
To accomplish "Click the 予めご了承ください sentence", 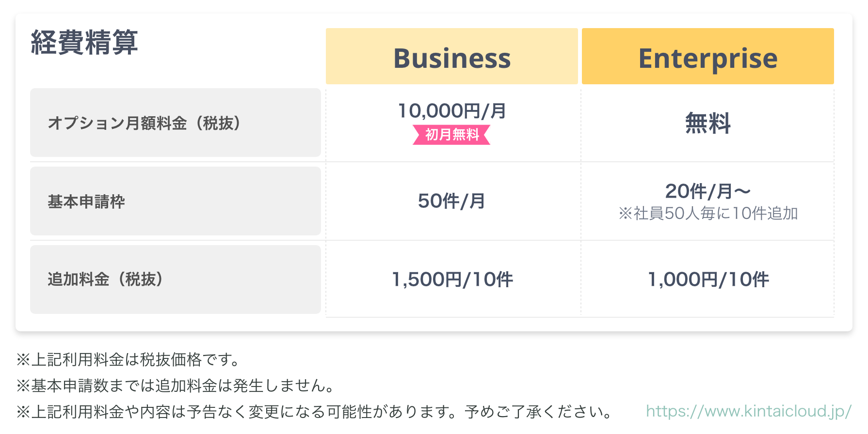I will [538, 412].
